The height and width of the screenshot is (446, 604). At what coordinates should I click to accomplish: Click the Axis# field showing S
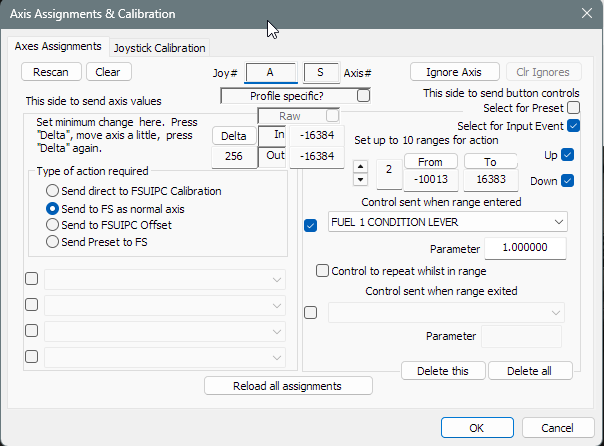320,72
